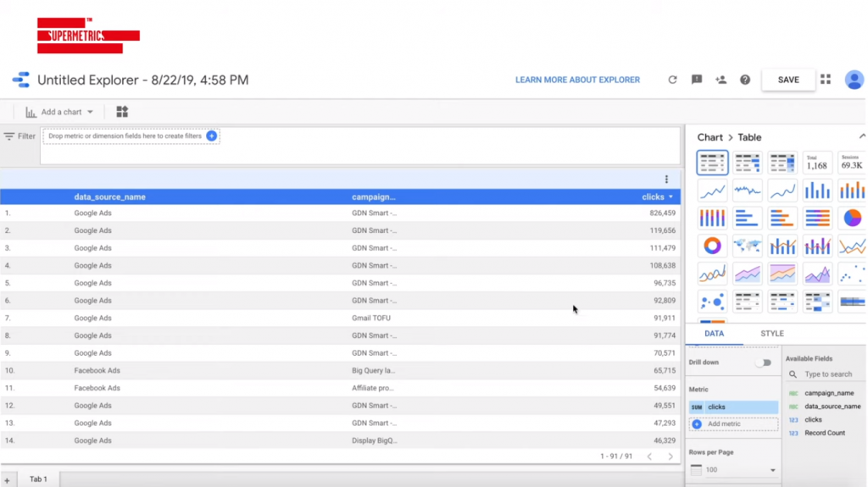Select the 100% stacked column chart type
The width and height of the screenshot is (868, 487).
(712, 218)
